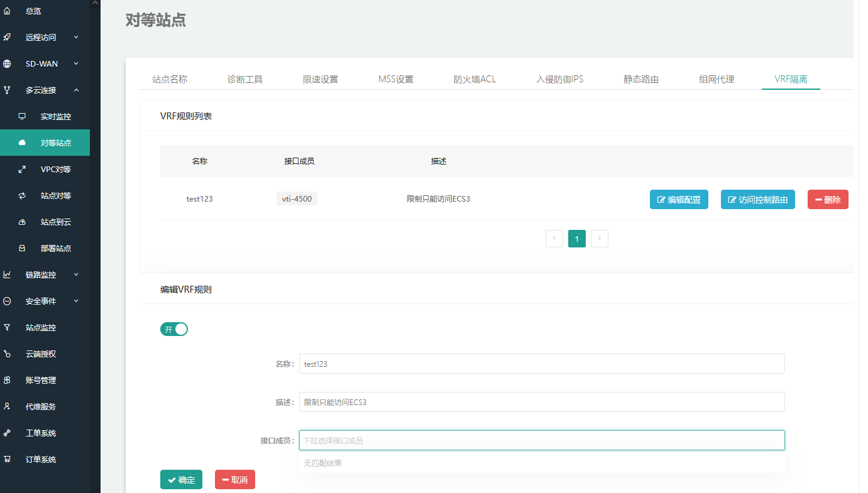Open 实时监控 in the sidebar
Screen dimensions: 868x493
(x=56, y=116)
